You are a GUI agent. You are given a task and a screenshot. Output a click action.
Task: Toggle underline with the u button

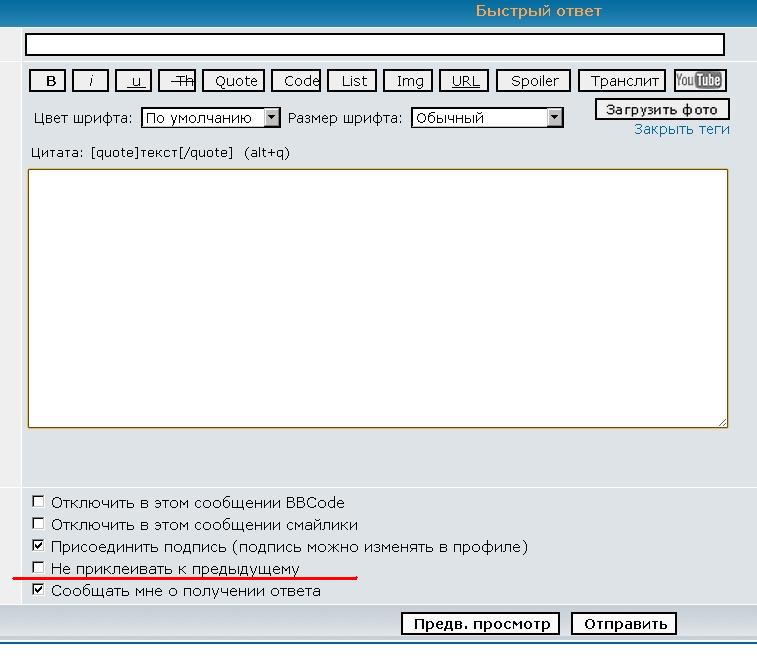pyautogui.click(x=136, y=81)
